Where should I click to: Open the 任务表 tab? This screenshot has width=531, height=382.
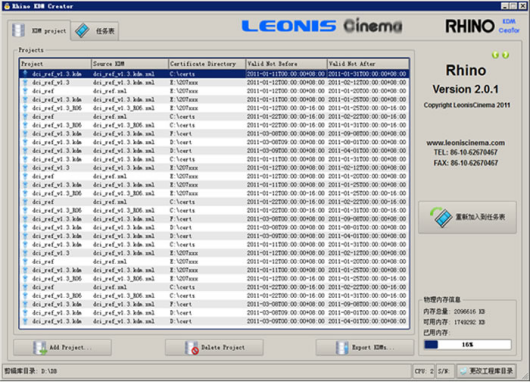click(95, 31)
